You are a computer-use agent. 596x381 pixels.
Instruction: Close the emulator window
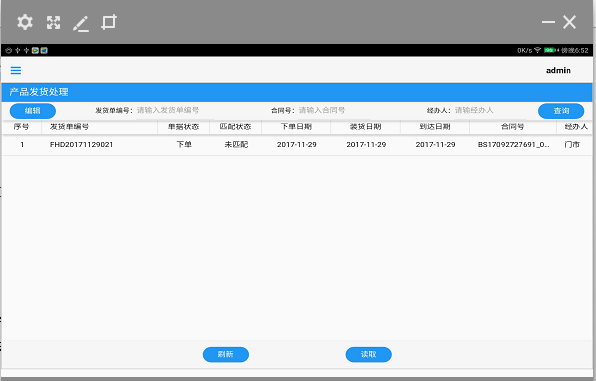point(569,22)
